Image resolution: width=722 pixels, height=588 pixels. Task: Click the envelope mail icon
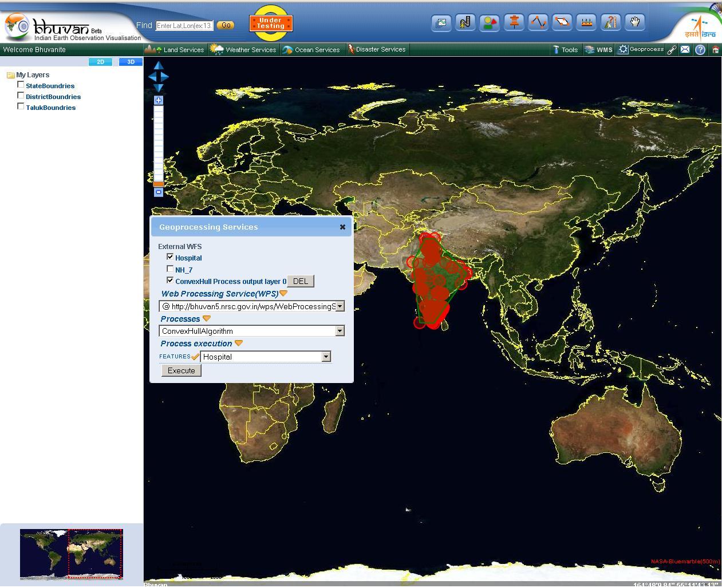coord(685,50)
